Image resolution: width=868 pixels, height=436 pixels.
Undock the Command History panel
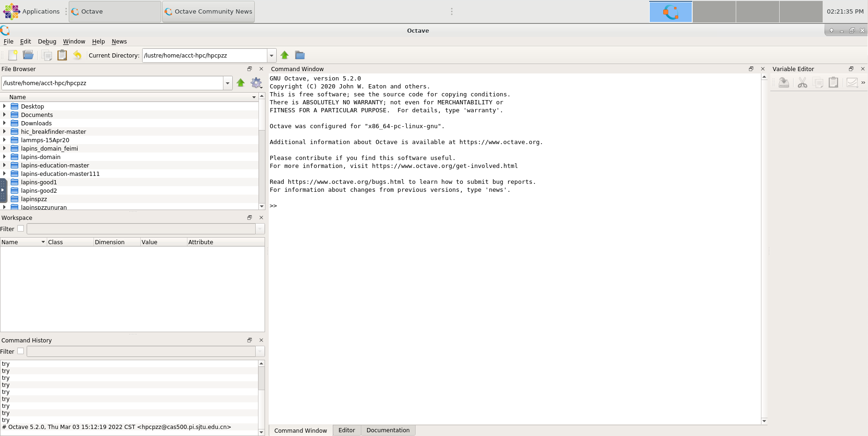pyautogui.click(x=250, y=340)
